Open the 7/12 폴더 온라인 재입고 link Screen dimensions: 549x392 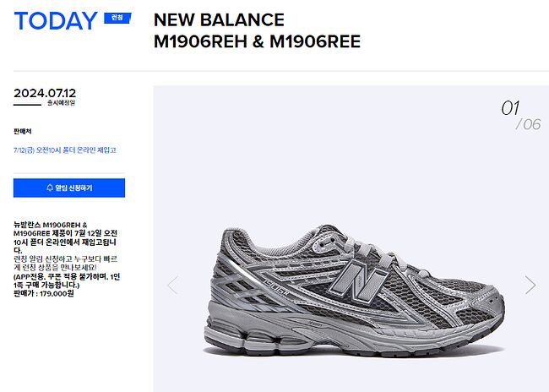[x=65, y=150]
